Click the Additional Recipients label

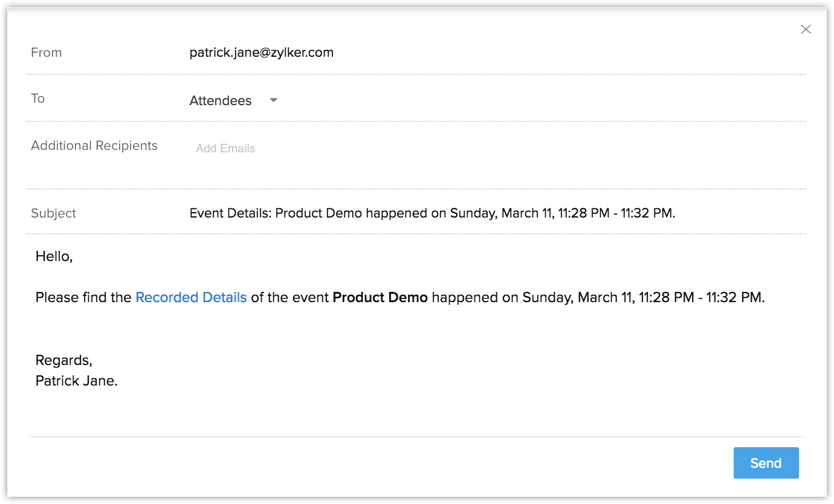click(x=94, y=146)
